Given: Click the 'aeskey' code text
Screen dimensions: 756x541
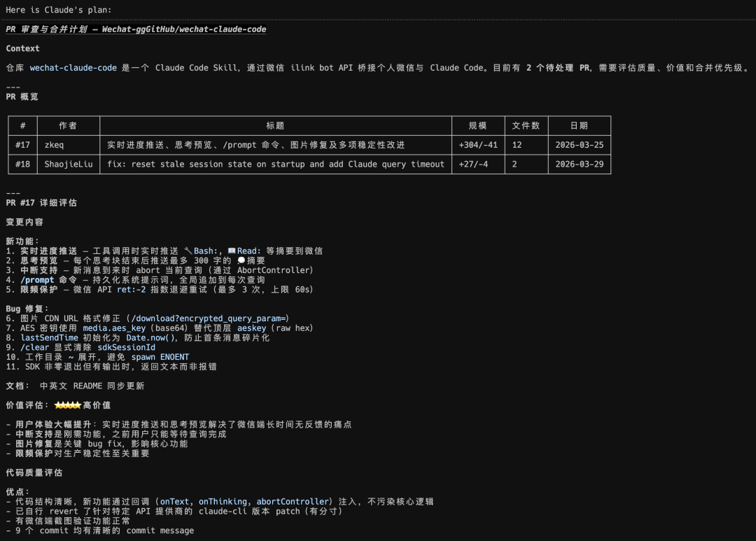Looking at the screenshot, I should point(252,328).
